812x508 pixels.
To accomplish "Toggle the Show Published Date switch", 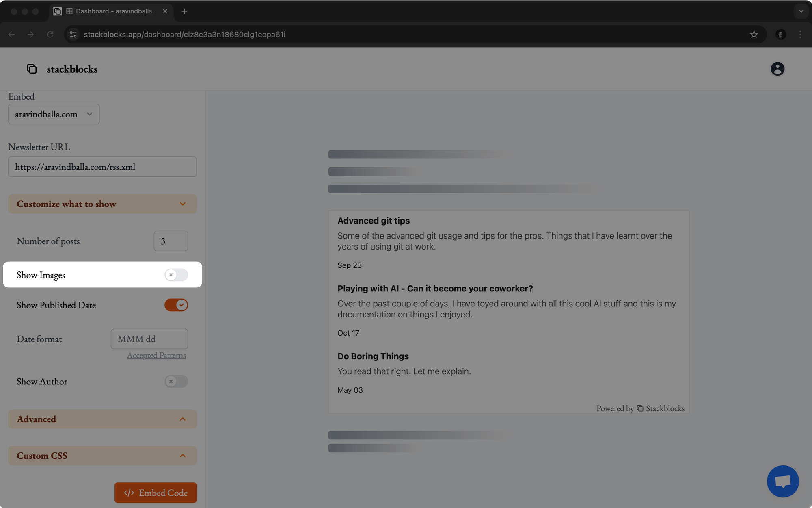I will [x=175, y=304].
